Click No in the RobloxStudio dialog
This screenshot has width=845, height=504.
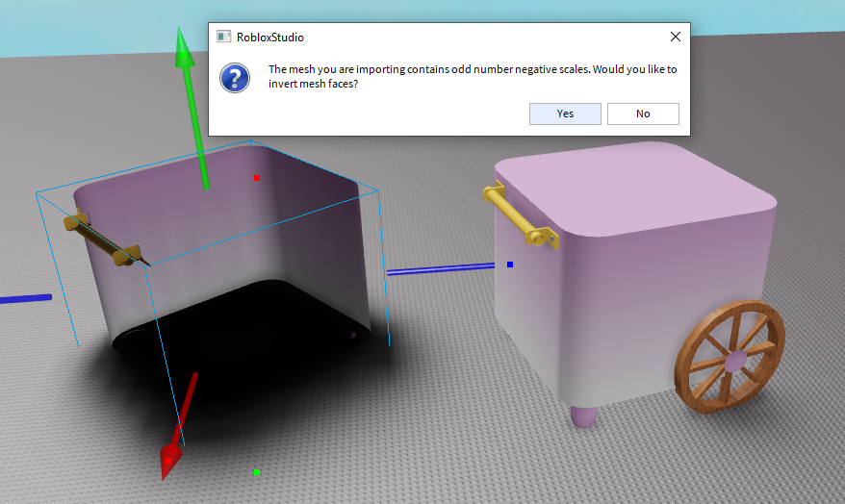click(x=643, y=113)
